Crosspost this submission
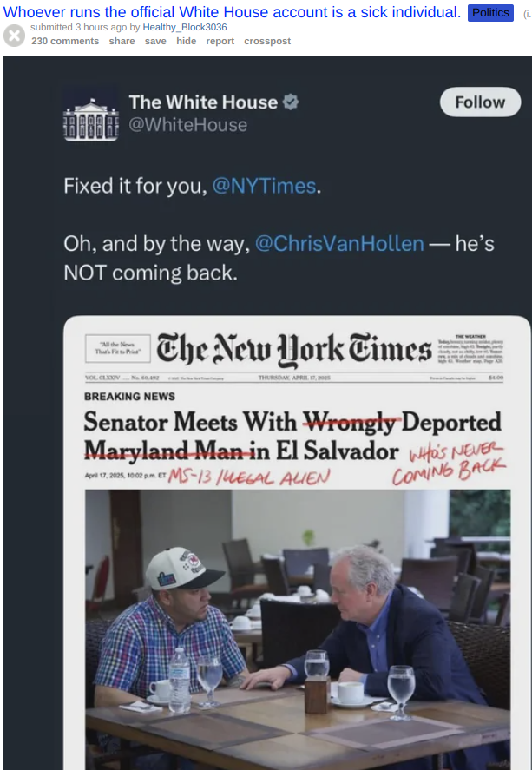Screen dimensions: 532x770 [267, 41]
